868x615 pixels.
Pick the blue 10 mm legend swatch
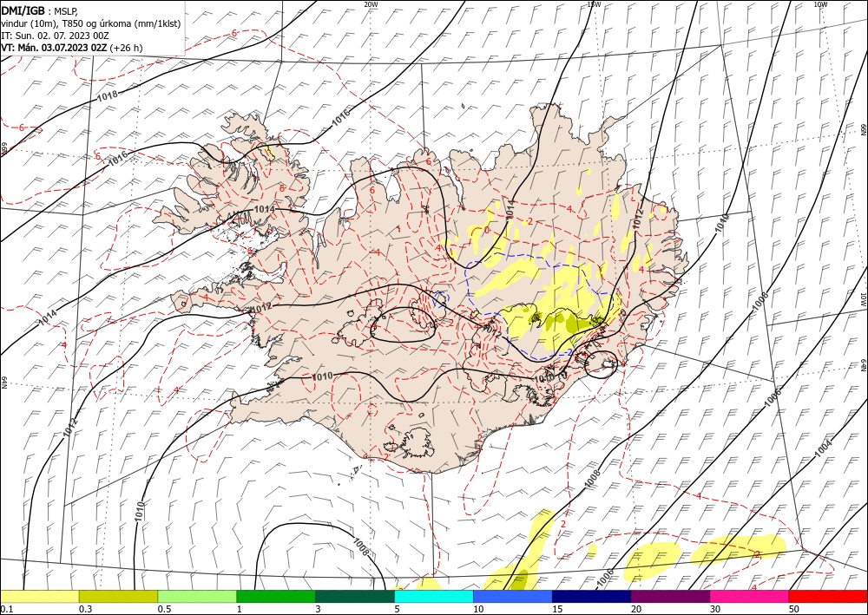[513, 596]
